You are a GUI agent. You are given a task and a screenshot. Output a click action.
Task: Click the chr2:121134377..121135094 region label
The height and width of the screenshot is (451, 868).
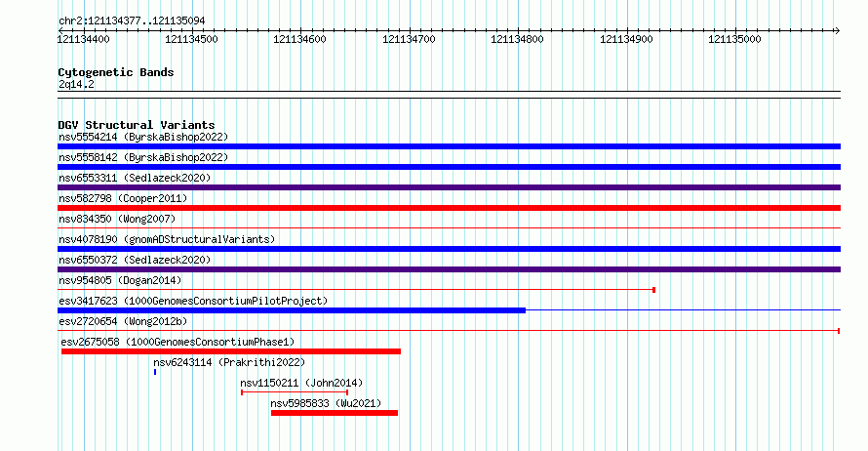[x=132, y=20]
